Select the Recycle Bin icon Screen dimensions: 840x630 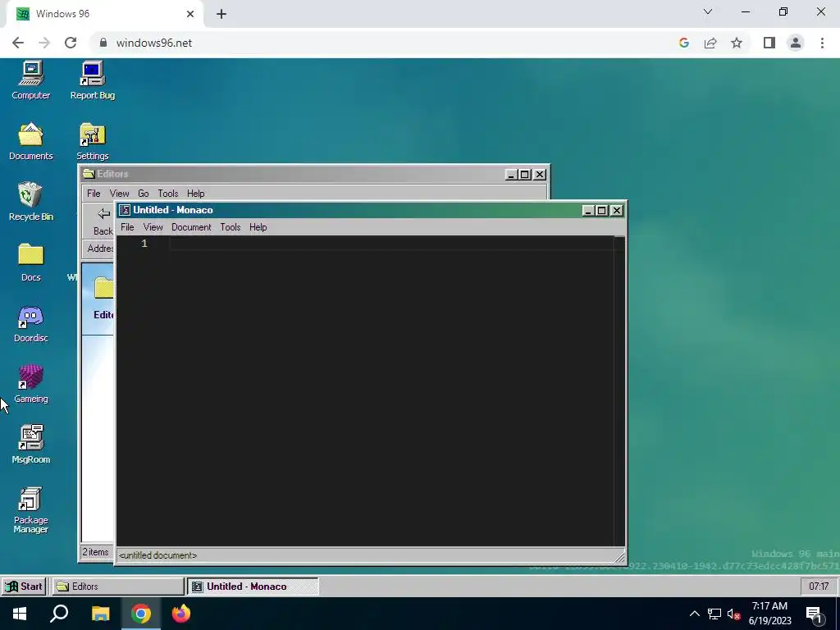click(x=30, y=202)
